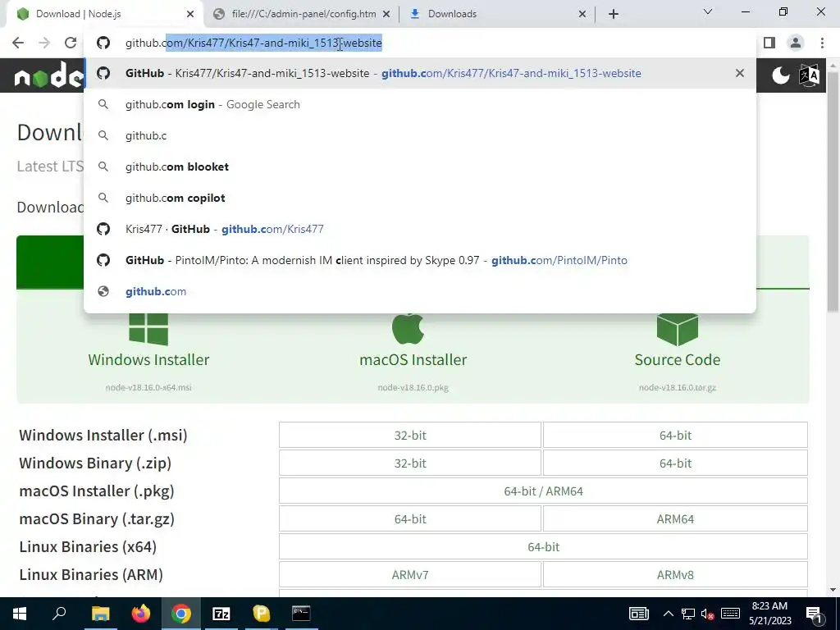The width and height of the screenshot is (840, 630).
Task: Close the Downloads tab
Action: [x=582, y=14]
